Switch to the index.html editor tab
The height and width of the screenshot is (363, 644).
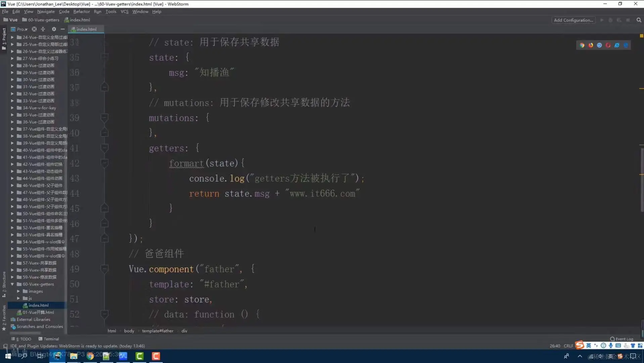point(86,29)
